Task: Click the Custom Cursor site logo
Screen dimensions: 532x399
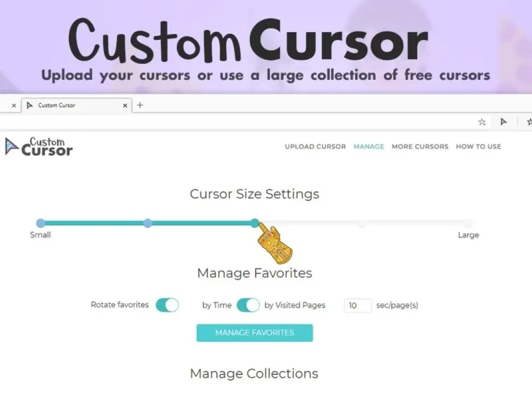Action: (39, 146)
